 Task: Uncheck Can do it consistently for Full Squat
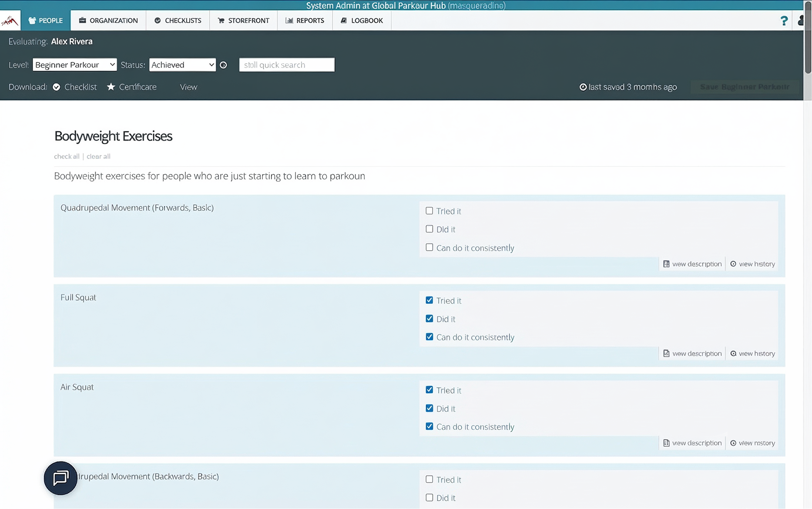click(x=429, y=337)
